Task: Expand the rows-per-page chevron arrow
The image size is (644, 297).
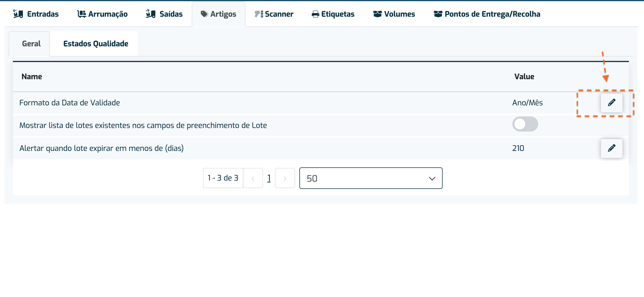Action: (432, 178)
